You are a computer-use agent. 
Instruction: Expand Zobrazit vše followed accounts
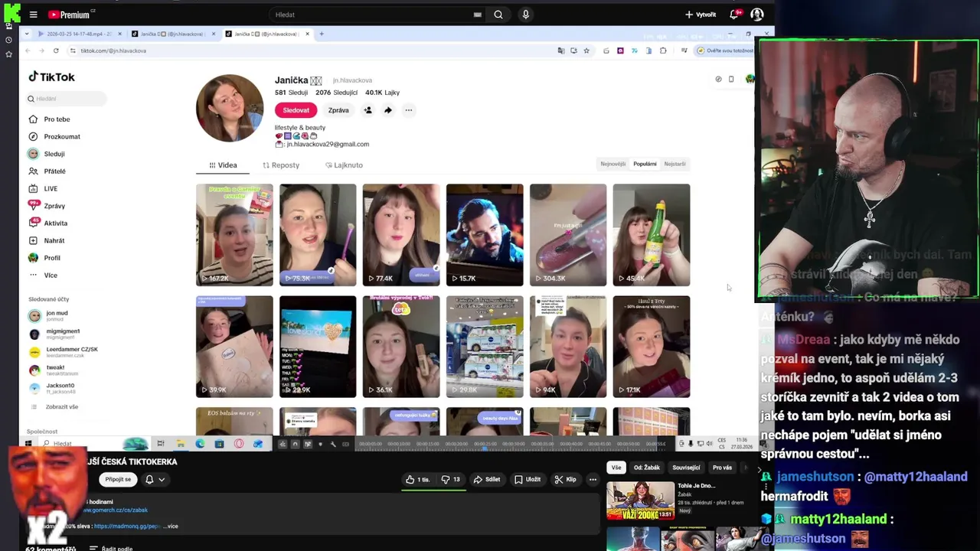point(62,406)
